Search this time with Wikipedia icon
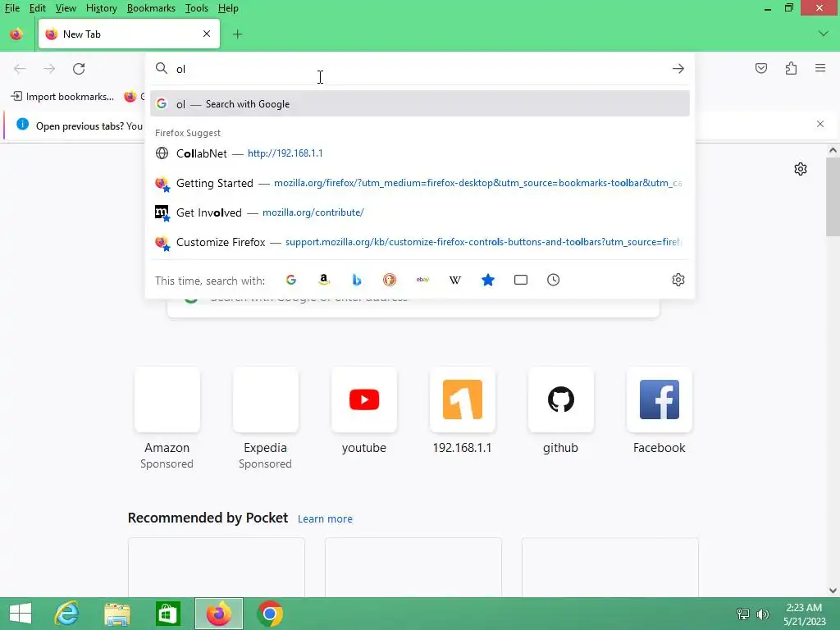 point(454,280)
